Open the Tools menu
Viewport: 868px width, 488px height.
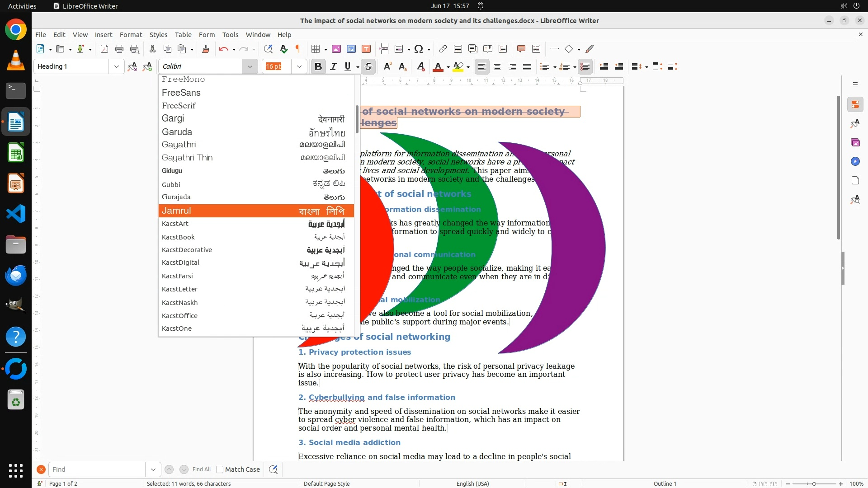point(230,34)
